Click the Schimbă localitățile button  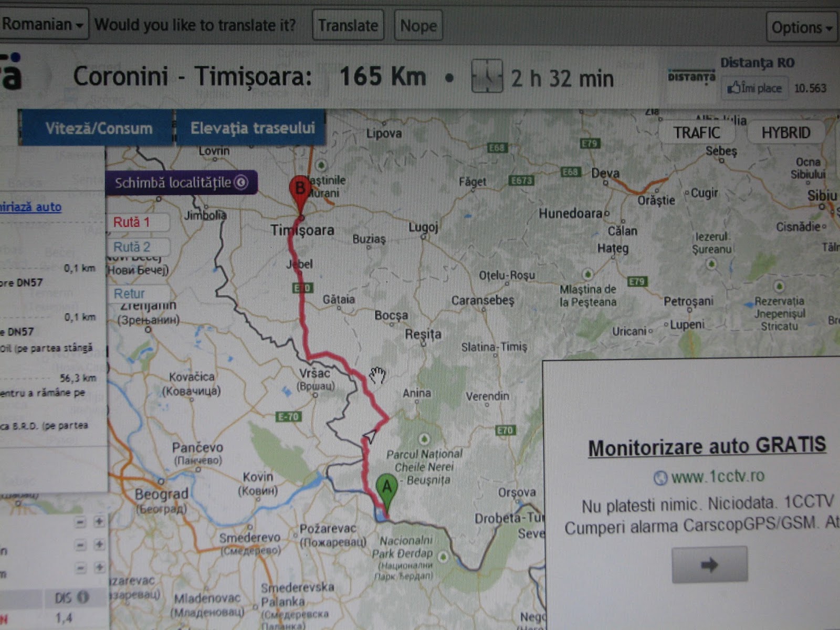181,183
